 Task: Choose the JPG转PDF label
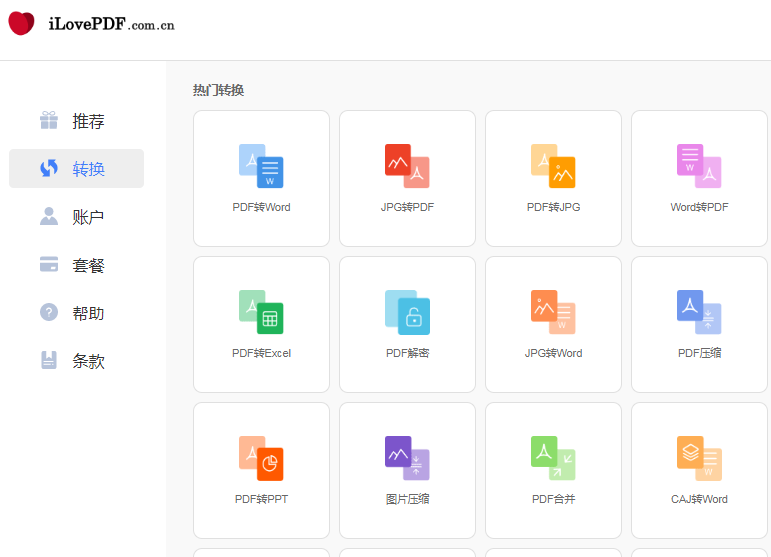tap(407, 207)
